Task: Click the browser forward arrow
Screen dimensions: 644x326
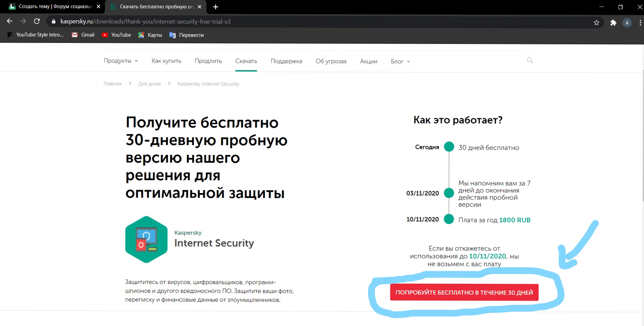Action: [23, 21]
